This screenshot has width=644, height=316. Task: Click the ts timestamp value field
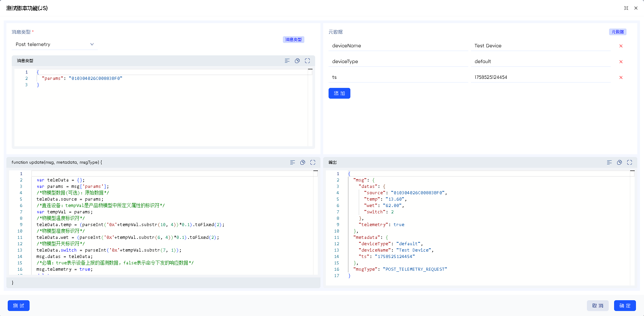pyautogui.click(x=540, y=77)
